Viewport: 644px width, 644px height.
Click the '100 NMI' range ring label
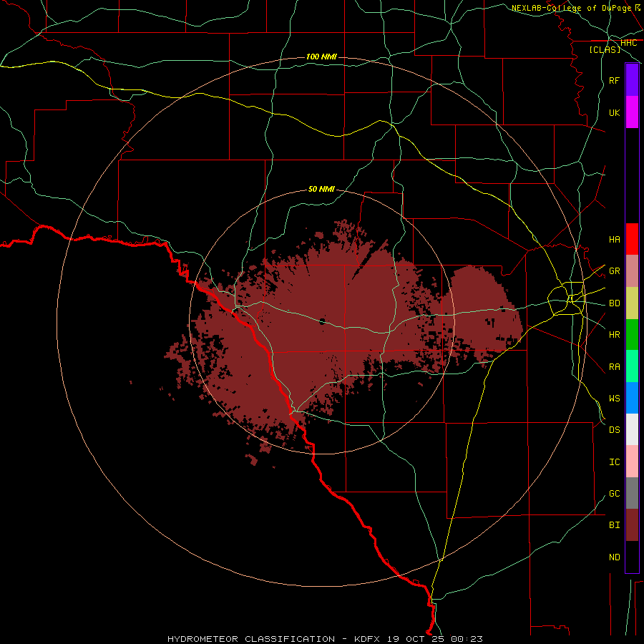(x=321, y=57)
